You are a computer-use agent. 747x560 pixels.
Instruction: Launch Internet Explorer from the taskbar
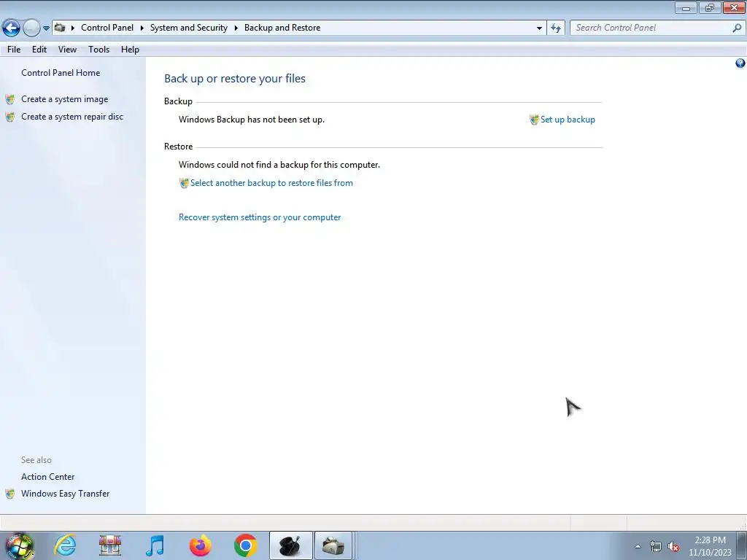click(x=65, y=545)
